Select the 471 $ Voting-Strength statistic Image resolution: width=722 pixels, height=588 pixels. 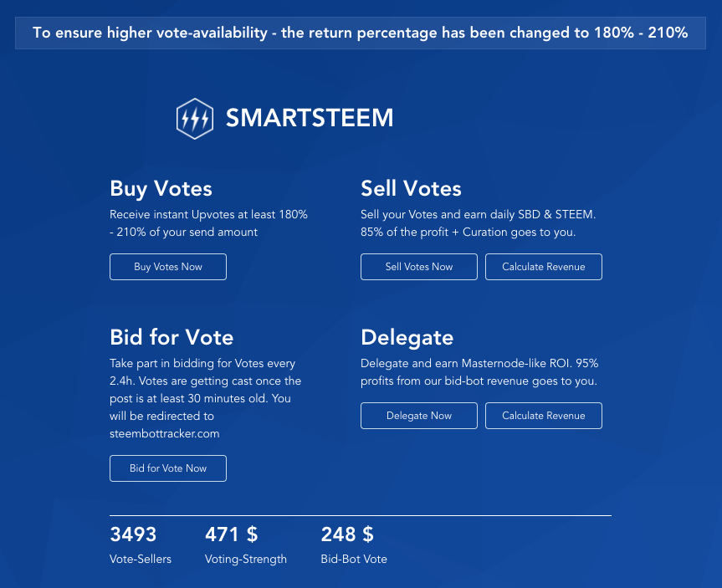pyautogui.click(x=245, y=545)
